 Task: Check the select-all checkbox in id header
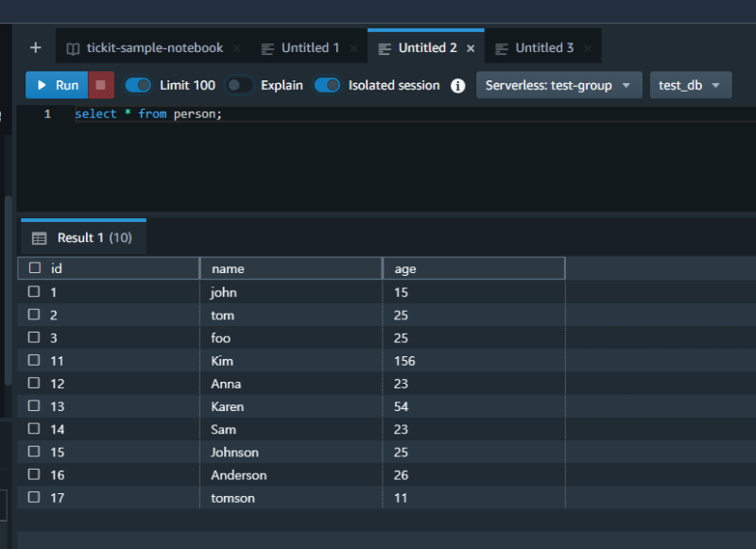coord(35,268)
